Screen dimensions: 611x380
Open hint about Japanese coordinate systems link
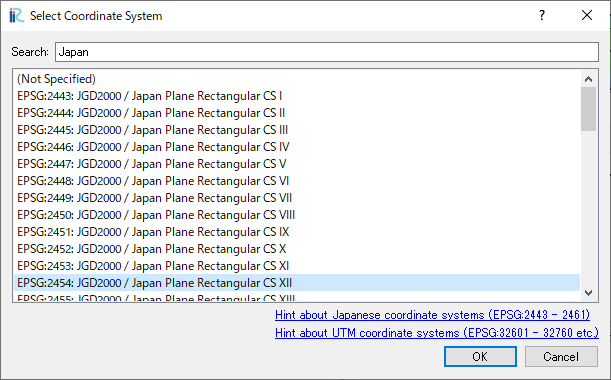coord(433,315)
